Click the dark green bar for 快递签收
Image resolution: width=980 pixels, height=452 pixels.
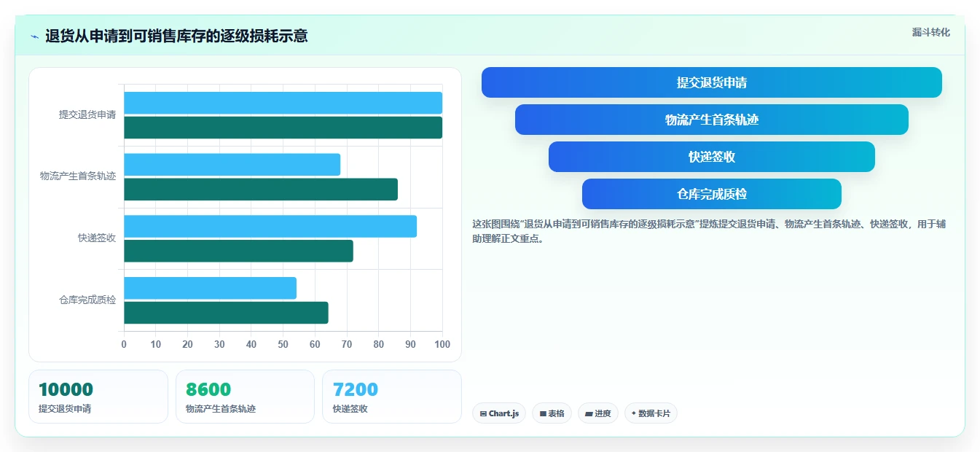coord(238,251)
